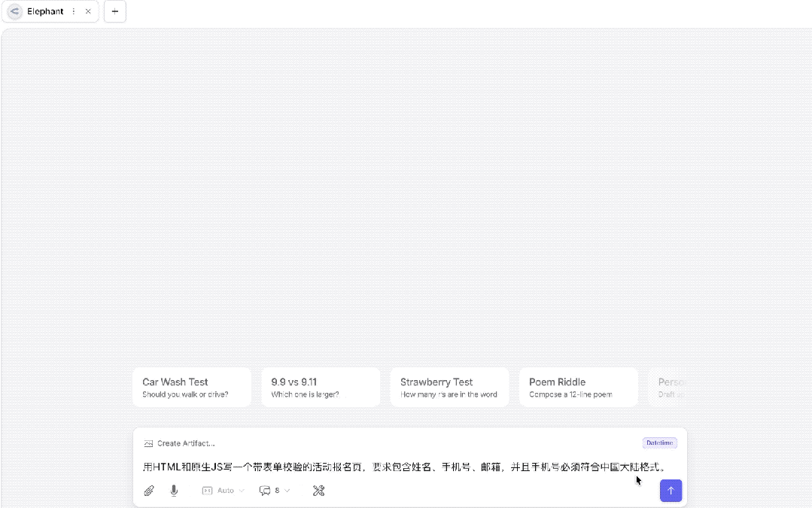Open the Auto model selector dropdown
The height and width of the screenshot is (508, 812).
(x=226, y=490)
